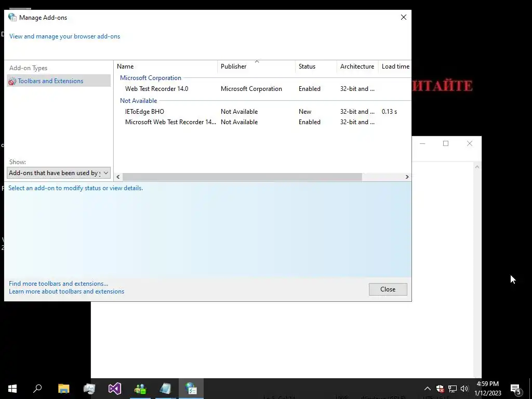Sort list by Name column

166,66
